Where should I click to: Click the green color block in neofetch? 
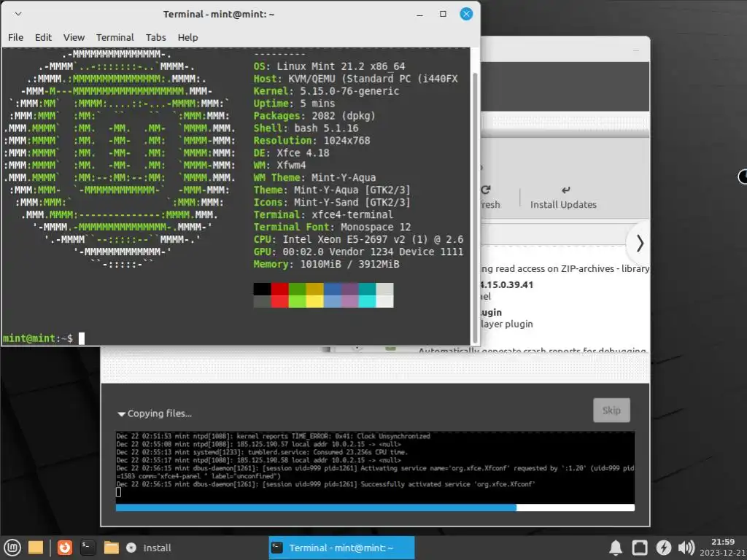point(298,295)
